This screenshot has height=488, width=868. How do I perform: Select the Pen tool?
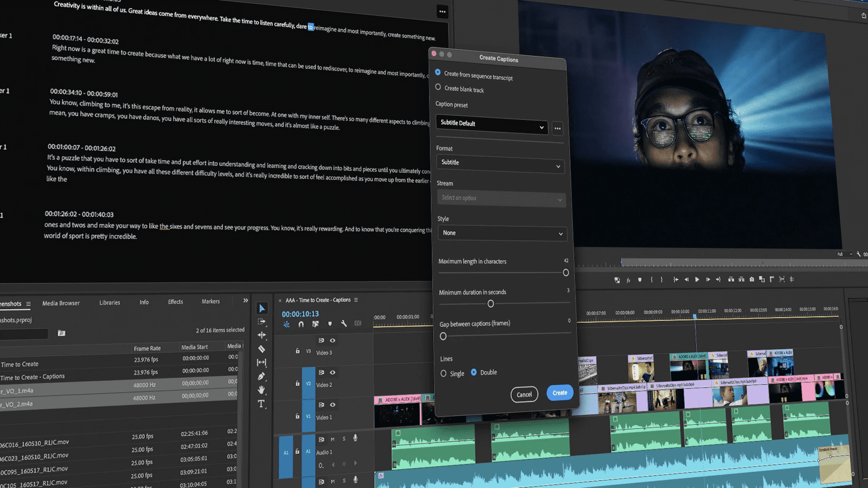(x=261, y=376)
